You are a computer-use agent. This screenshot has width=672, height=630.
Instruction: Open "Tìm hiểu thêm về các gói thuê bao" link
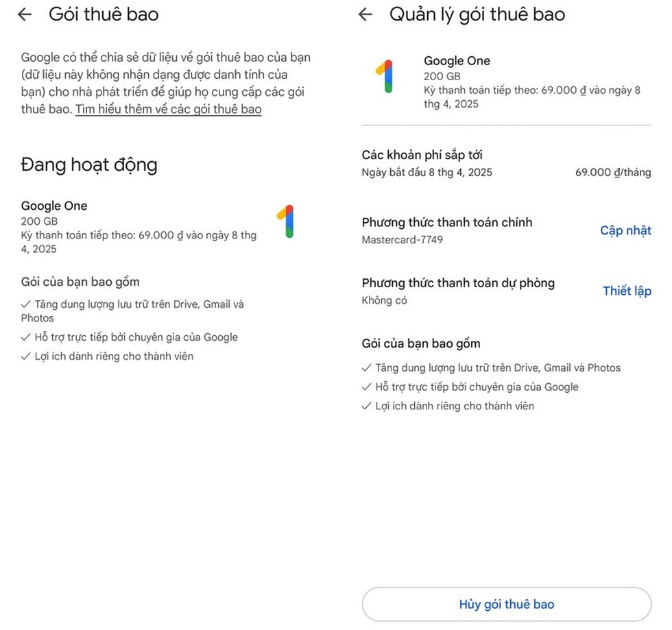click(x=168, y=110)
